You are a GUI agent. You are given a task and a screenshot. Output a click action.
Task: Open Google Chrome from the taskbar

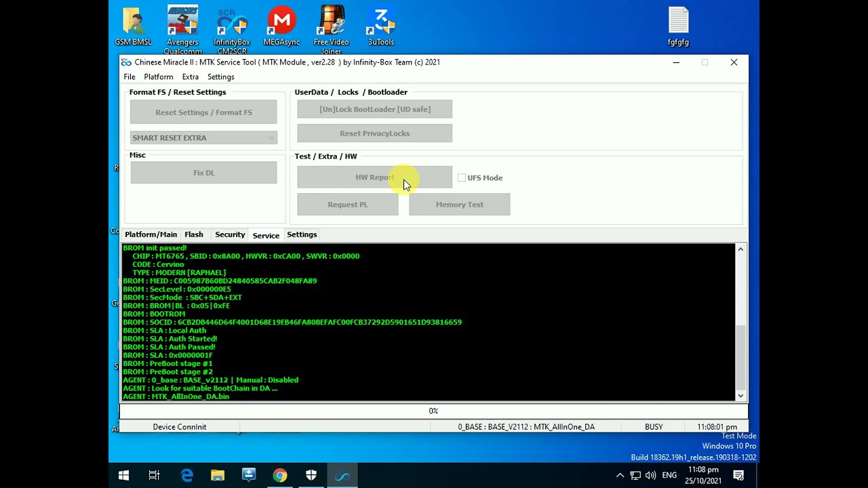tap(280, 476)
